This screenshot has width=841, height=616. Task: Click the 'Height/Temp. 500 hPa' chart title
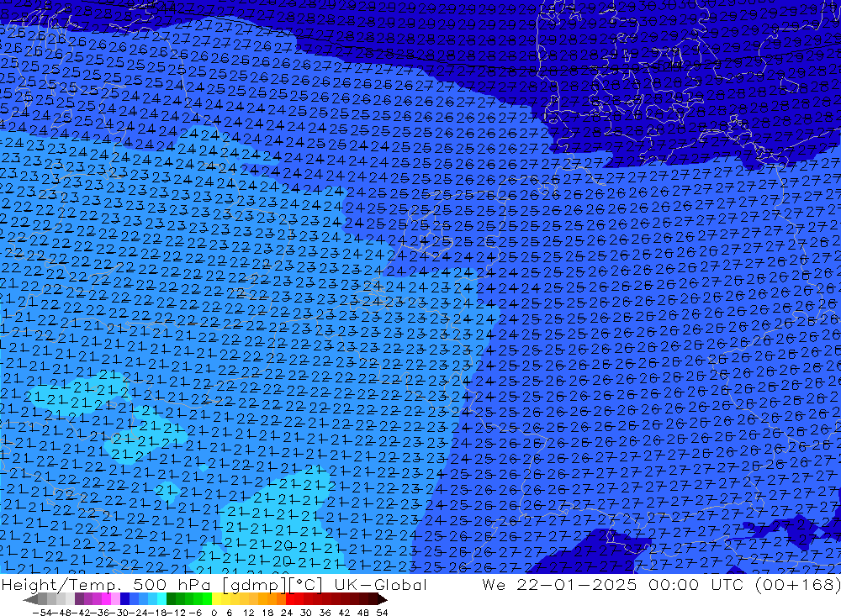coord(106,585)
